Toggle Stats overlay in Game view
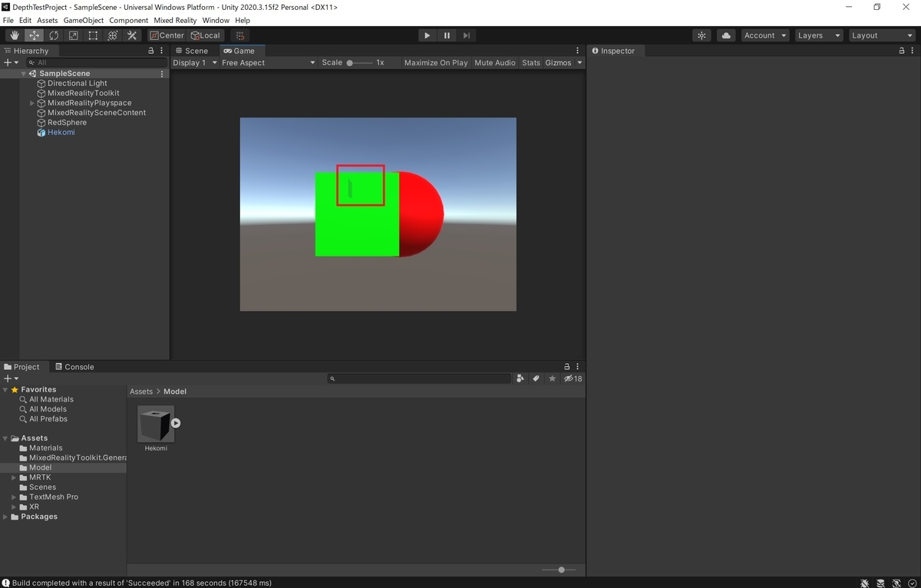Viewport: 921px width, 588px height. pos(531,63)
